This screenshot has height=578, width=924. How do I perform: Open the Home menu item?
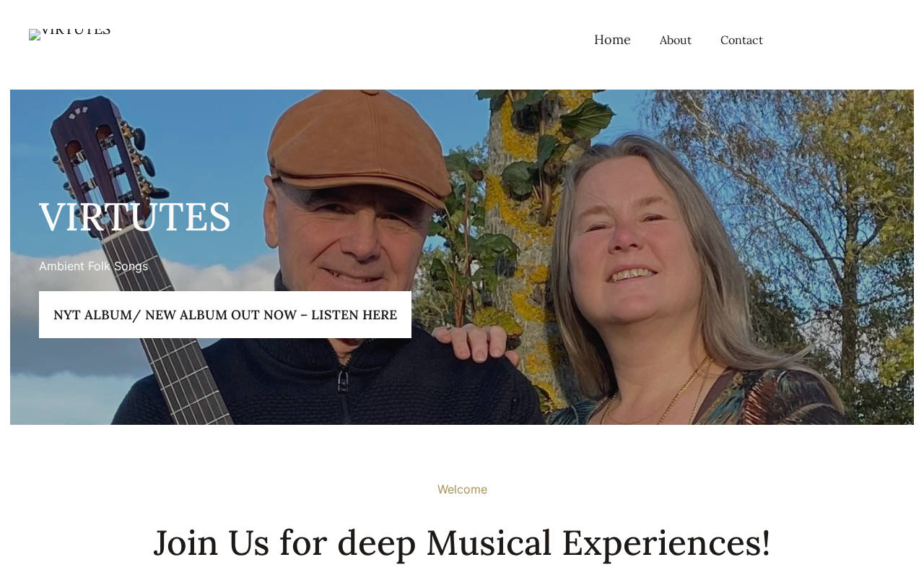click(612, 40)
